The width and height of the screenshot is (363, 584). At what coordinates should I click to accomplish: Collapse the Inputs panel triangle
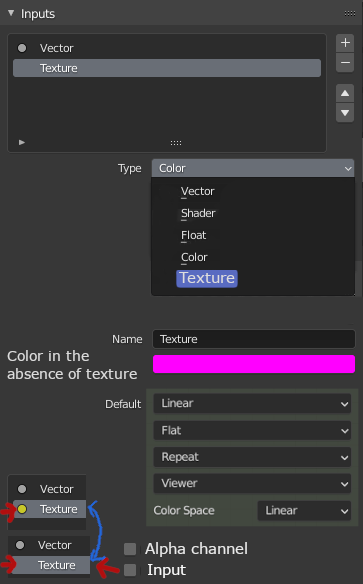click(x=11, y=13)
